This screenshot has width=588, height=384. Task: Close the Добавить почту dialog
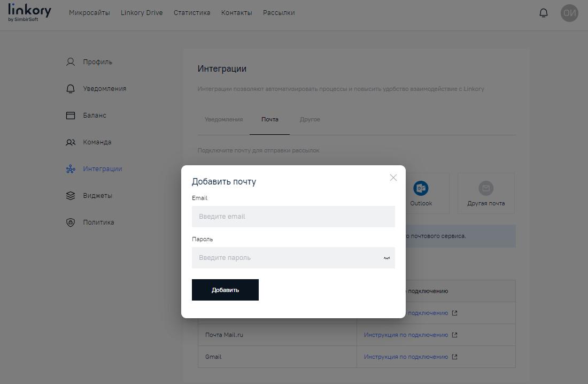click(x=393, y=178)
